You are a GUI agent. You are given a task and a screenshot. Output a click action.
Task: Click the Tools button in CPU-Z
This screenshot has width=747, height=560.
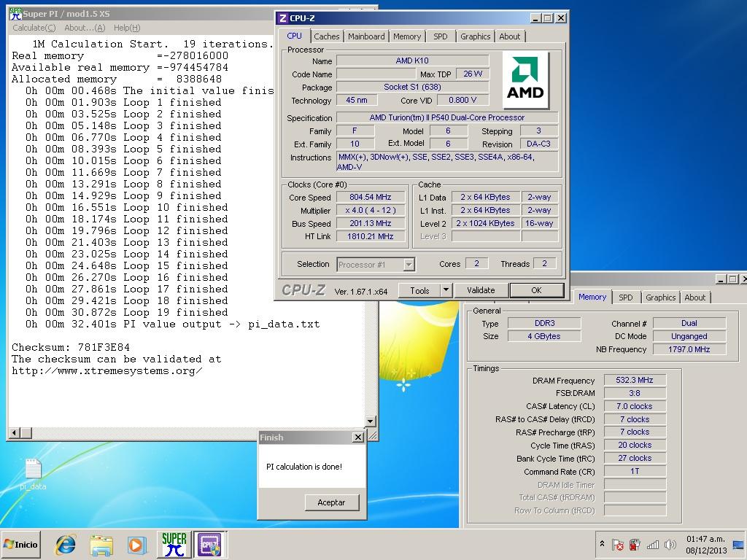(419, 290)
